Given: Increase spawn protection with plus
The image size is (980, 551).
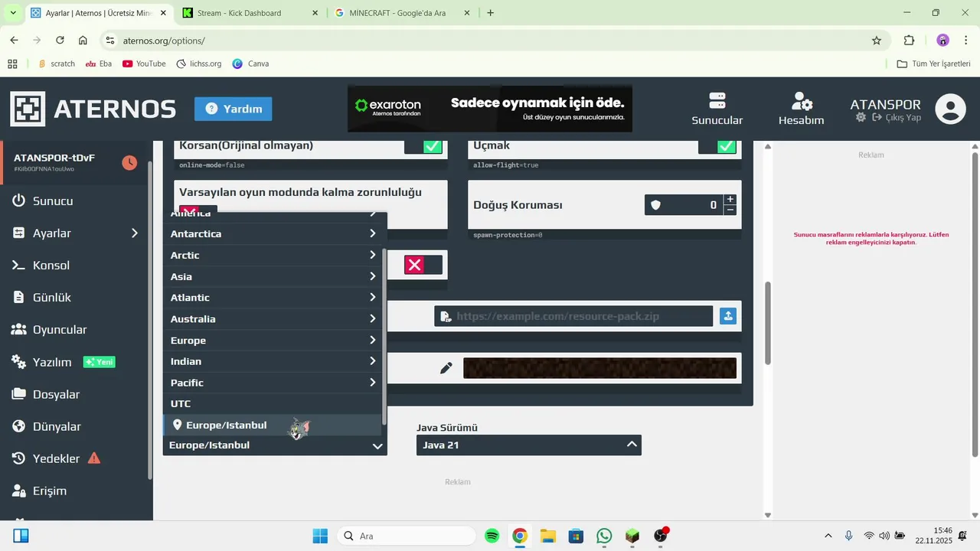Looking at the screenshot, I should (730, 199).
